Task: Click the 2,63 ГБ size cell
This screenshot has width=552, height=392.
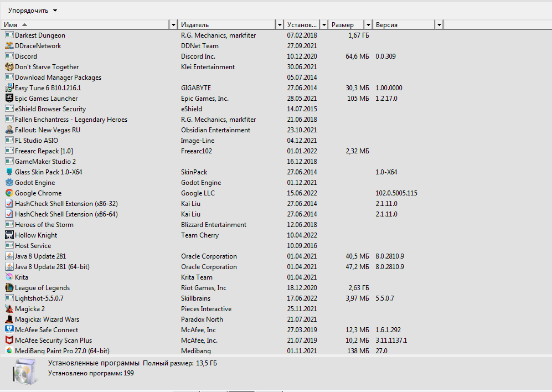Action: point(359,288)
